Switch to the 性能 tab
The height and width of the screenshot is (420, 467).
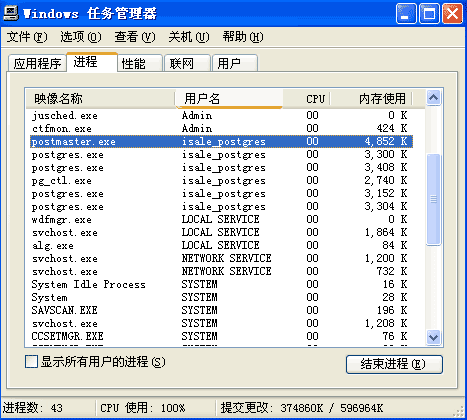point(140,63)
